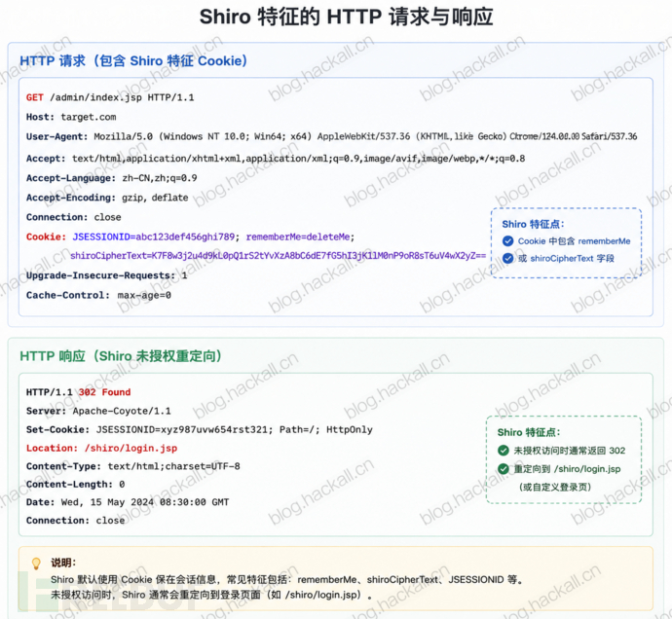Click the '重定向到 /shiro/login.jsp' callout text

tap(567, 469)
